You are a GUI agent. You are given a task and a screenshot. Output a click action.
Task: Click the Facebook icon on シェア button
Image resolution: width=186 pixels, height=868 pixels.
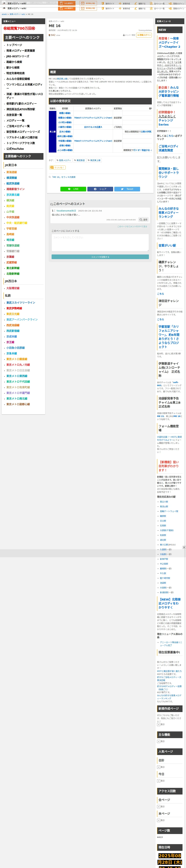click(x=95, y=189)
